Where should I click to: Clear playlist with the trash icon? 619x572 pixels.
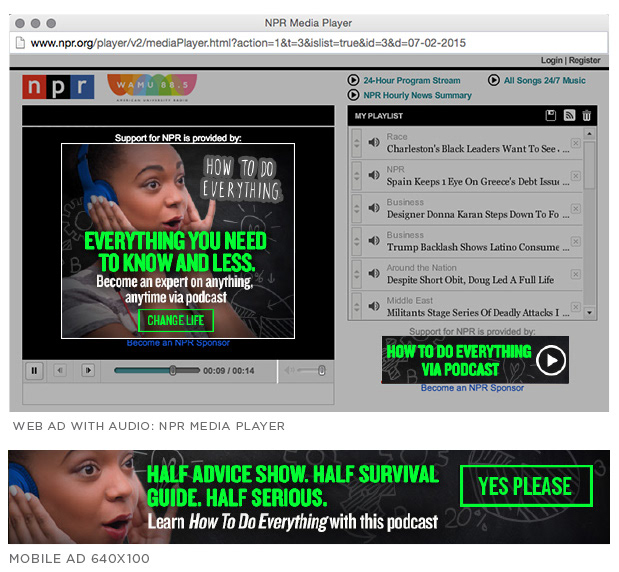587,115
